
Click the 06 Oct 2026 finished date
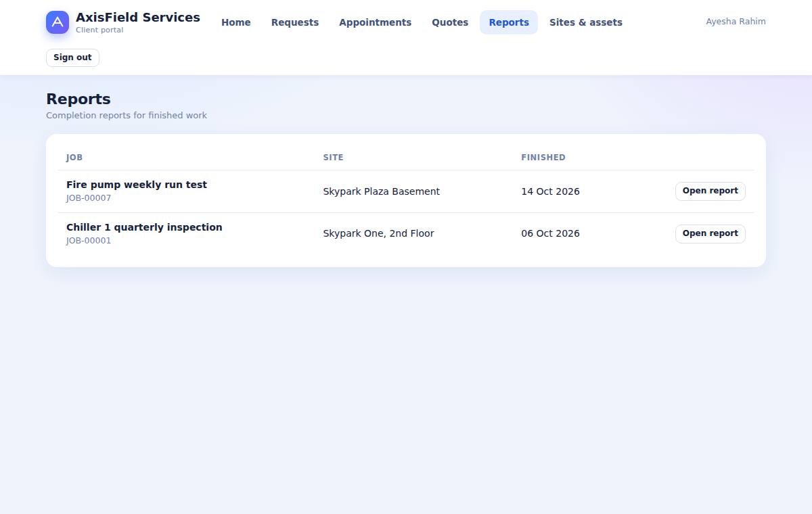pyautogui.click(x=550, y=233)
